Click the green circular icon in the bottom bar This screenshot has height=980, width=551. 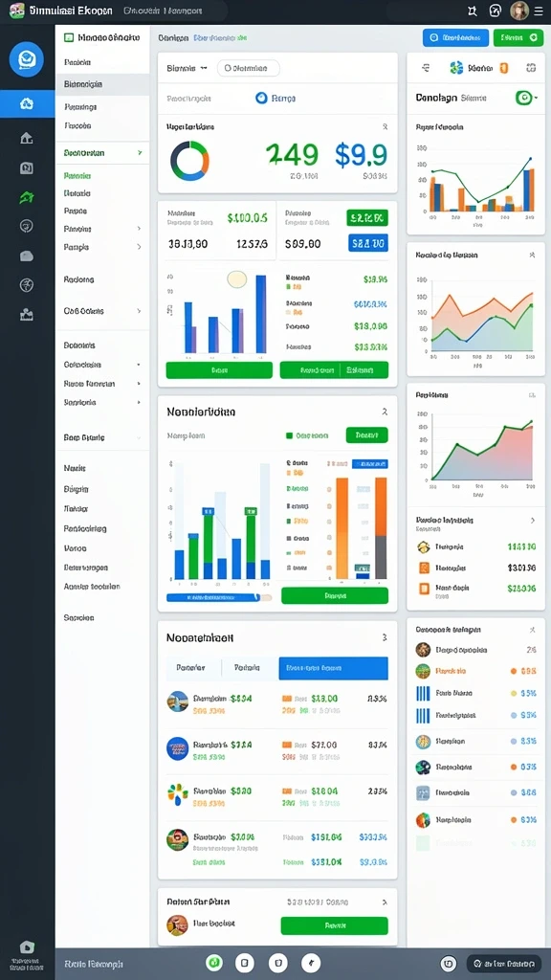[214, 963]
